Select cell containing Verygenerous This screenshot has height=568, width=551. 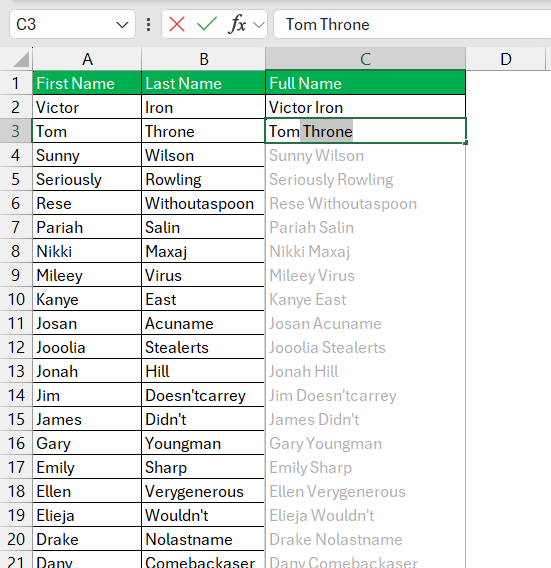tap(203, 491)
